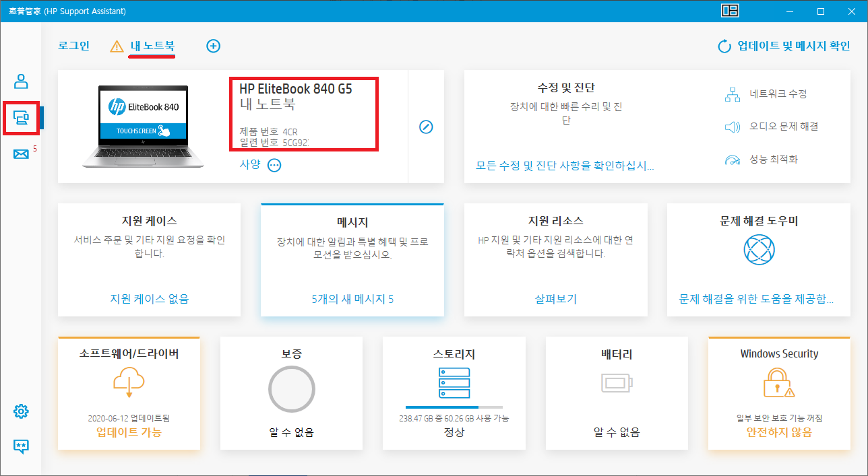Image resolution: width=868 pixels, height=476 pixels.
Task: Click the Windows Security lock icon
Action: click(x=779, y=382)
